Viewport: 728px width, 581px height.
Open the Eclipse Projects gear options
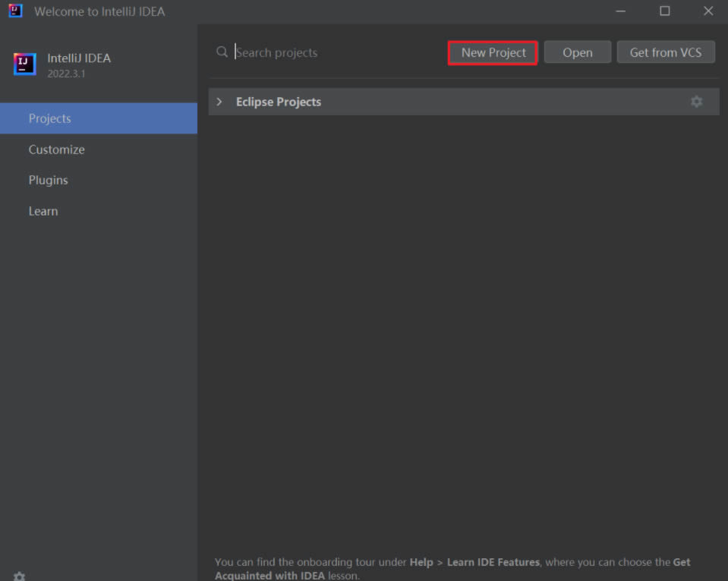click(x=696, y=102)
